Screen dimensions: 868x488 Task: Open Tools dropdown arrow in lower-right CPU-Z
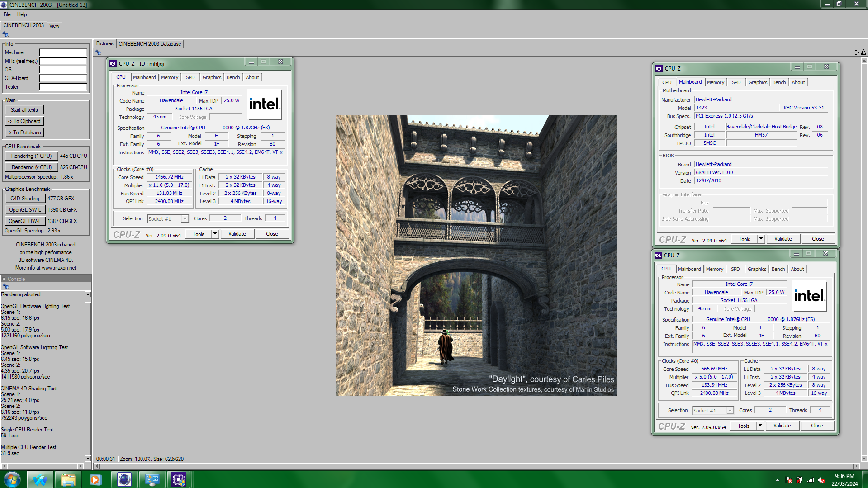[x=760, y=426]
